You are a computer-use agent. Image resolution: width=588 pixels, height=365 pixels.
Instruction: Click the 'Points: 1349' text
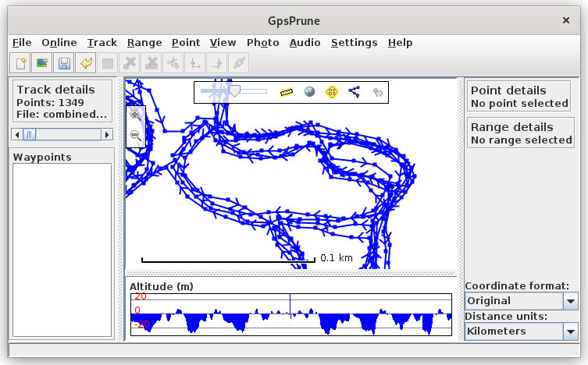[x=50, y=103]
